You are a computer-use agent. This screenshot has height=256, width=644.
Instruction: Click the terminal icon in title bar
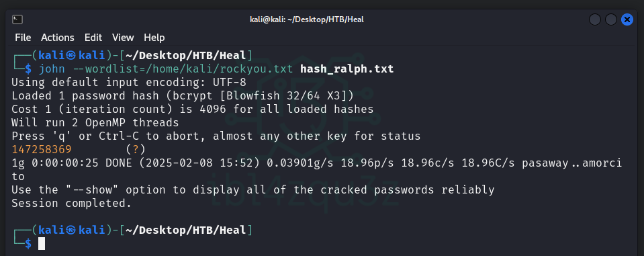tap(17, 19)
